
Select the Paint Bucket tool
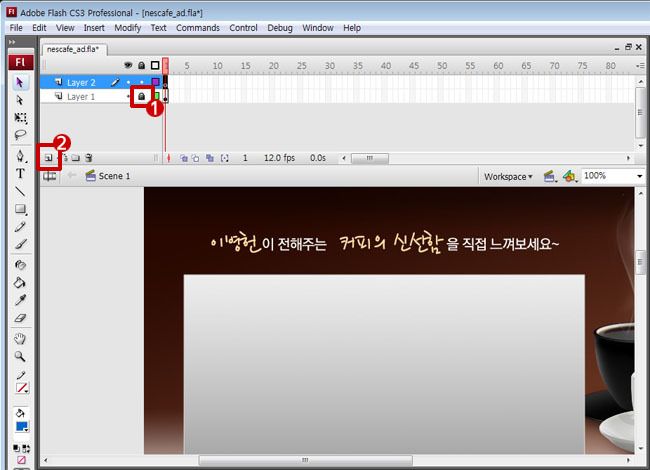(19, 283)
